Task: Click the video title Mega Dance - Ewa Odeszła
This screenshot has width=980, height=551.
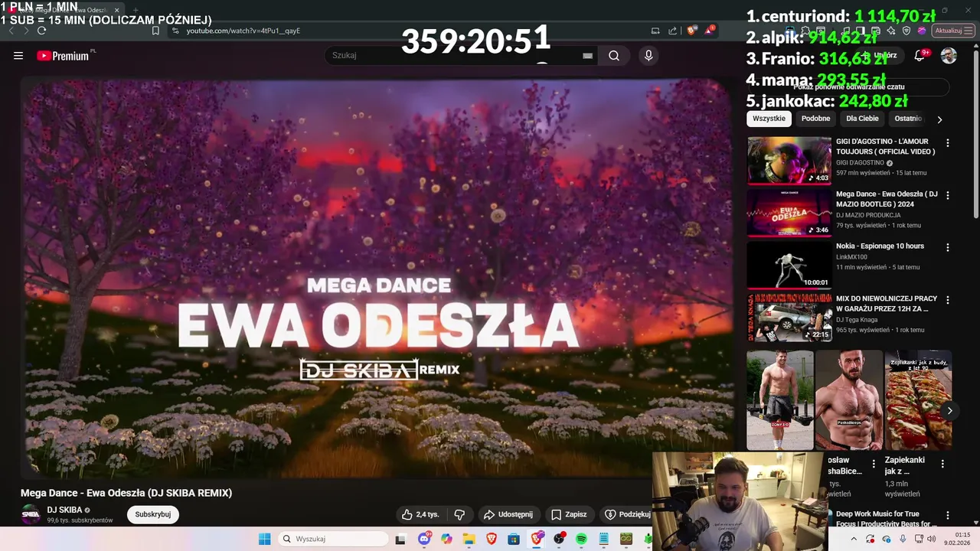Action: tap(126, 493)
